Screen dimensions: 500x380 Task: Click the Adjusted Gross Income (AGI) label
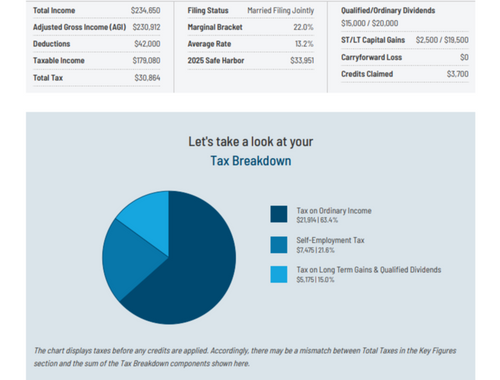[x=79, y=27]
